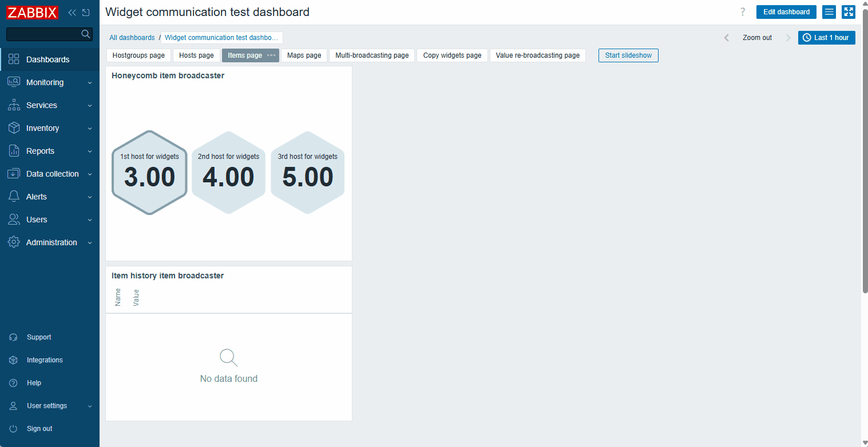Click the Edit dashboard button
The image size is (868, 447).
[786, 12]
